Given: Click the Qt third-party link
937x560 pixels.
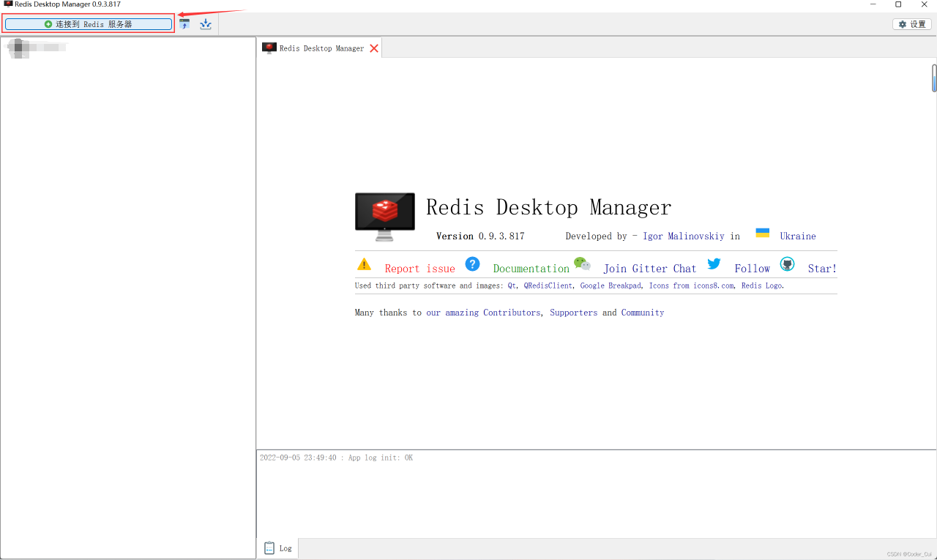Looking at the screenshot, I should pyautogui.click(x=512, y=286).
